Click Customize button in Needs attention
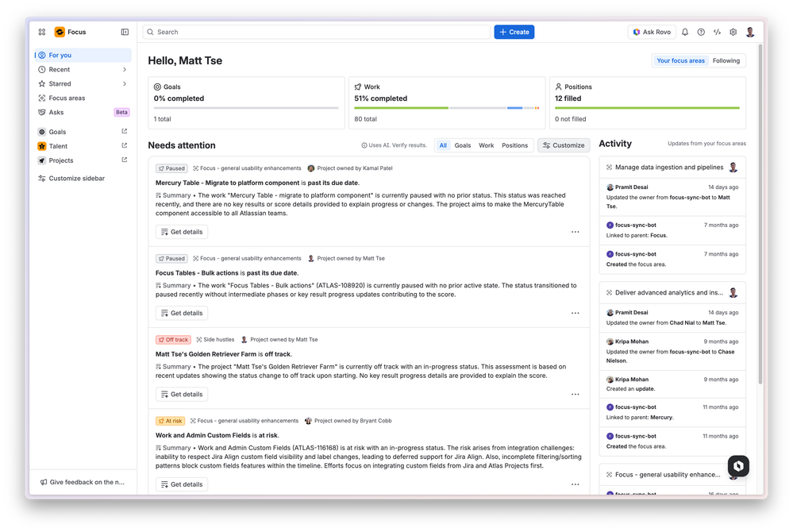The height and width of the screenshot is (532, 793). (x=564, y=145)
